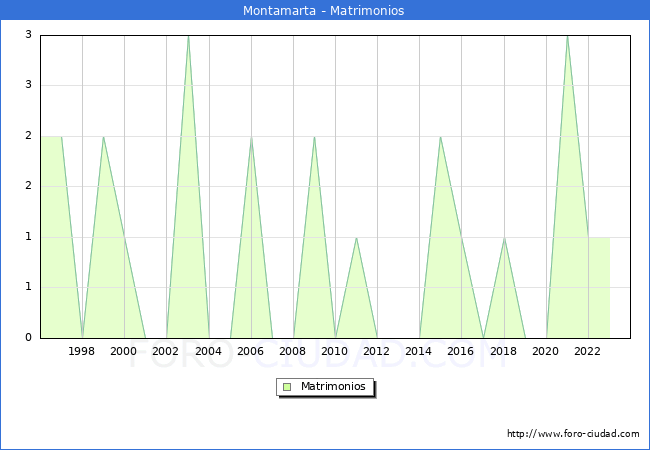
Task: Select the Matrimonios legend label
Action: [x=333, y=386]
